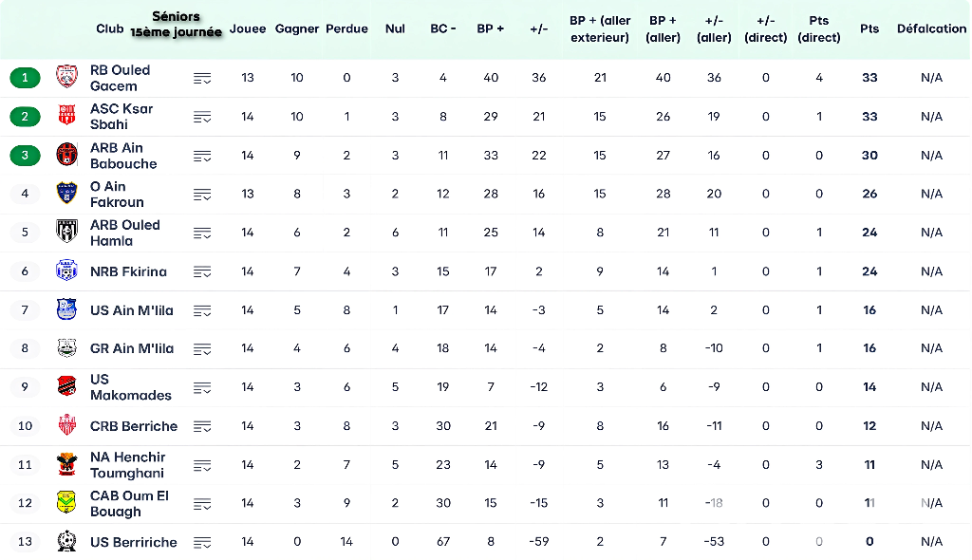This screenshot has width=972, height=560.
Task: Open the NA Henchir Toumghani team link
Action: (x=127, y=465)
